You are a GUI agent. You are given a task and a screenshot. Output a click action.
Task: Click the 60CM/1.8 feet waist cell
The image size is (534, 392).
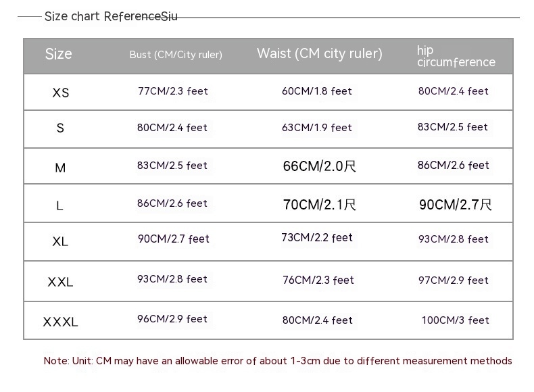coord(317,91)
